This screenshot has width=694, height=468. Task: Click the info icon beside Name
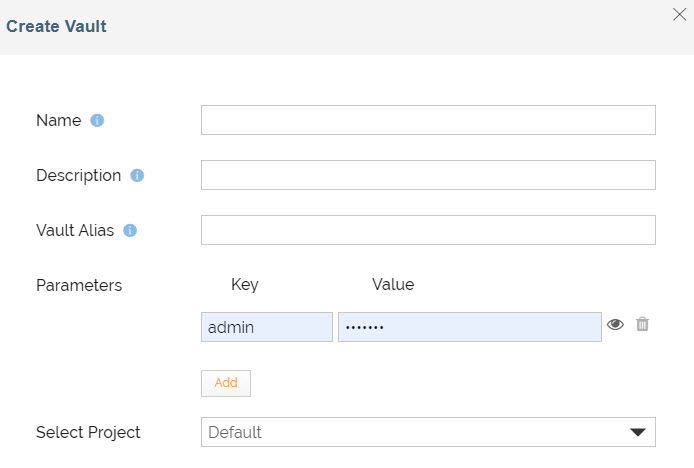point(97,121)
